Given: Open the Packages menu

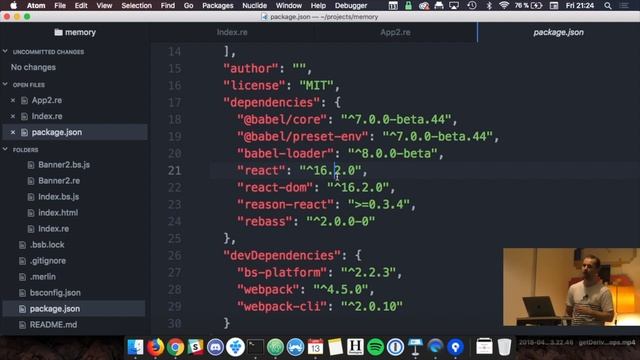Looking at the screenshot, I should 218,5.
